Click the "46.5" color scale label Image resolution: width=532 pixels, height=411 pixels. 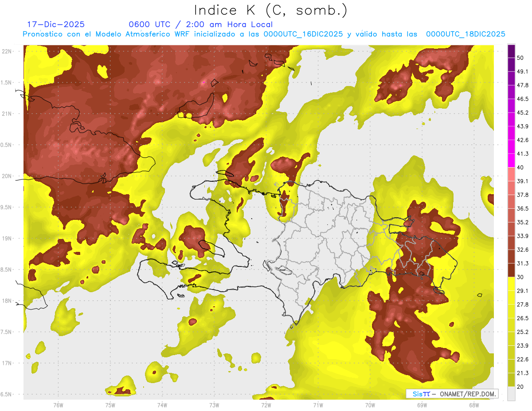tap(523, 99)
